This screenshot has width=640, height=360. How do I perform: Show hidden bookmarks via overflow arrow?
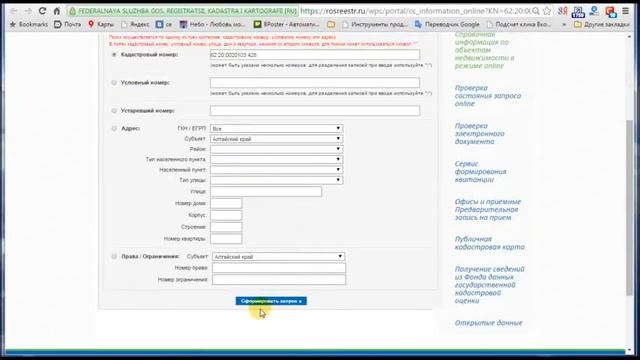pos(564,24)
